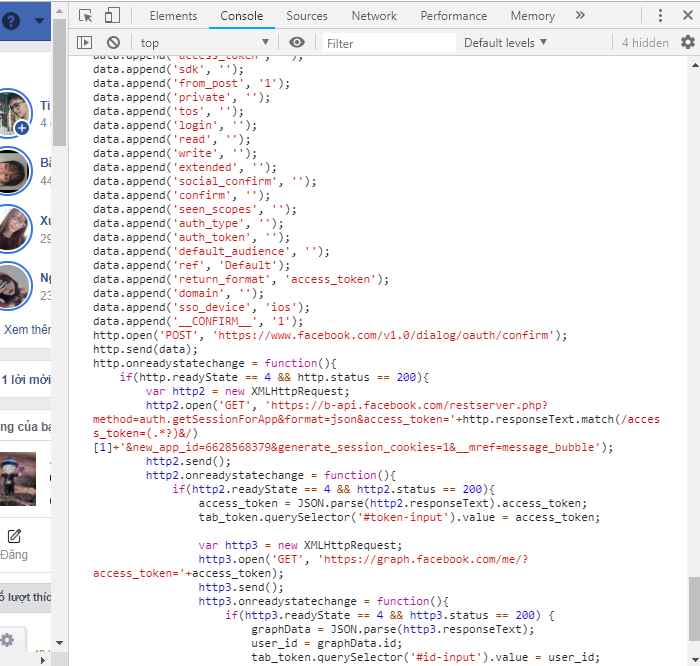Click the live expression eye icon

tap(297, 42)
